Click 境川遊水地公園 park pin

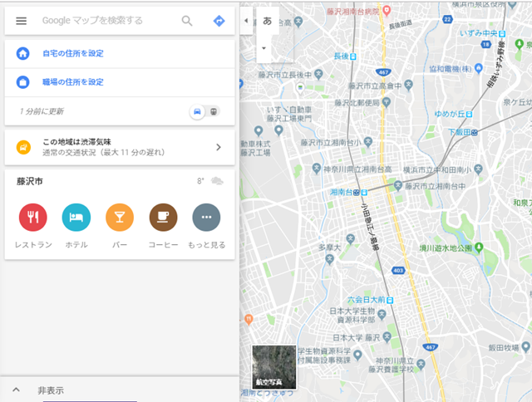click(x=479, y=248)
